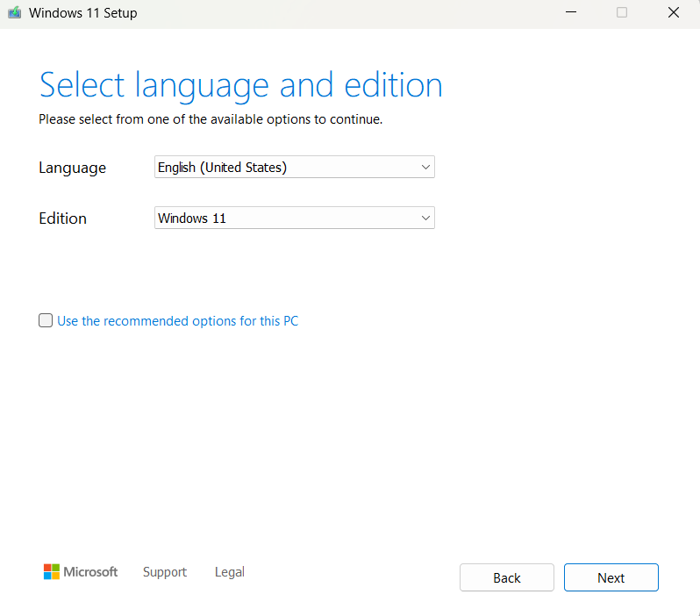
Task: Click the Microsoft logo in the footer
Action: 81,572
